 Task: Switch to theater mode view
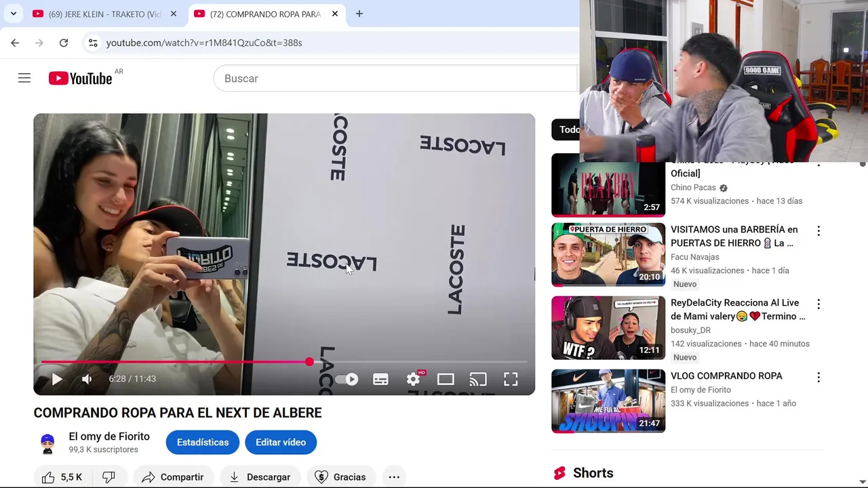click(x=446, y=380)
